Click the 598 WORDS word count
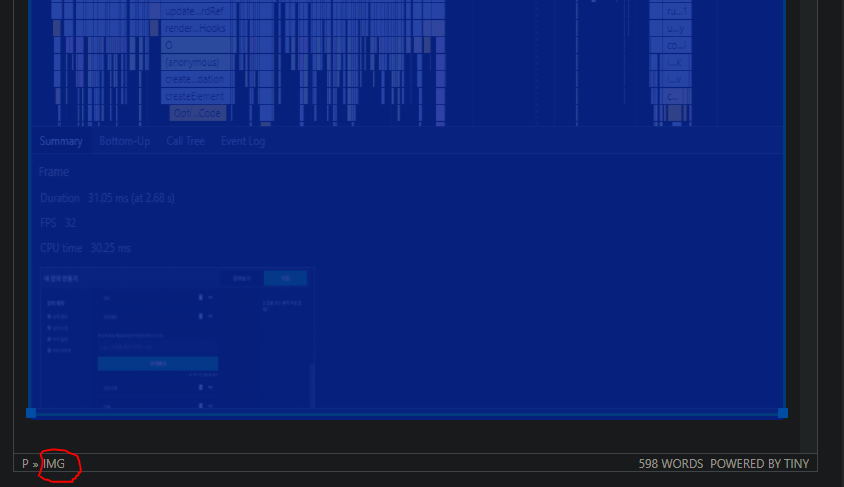Image resolution: width=844 pixels, height=487 pixels. tap(670, 464)
